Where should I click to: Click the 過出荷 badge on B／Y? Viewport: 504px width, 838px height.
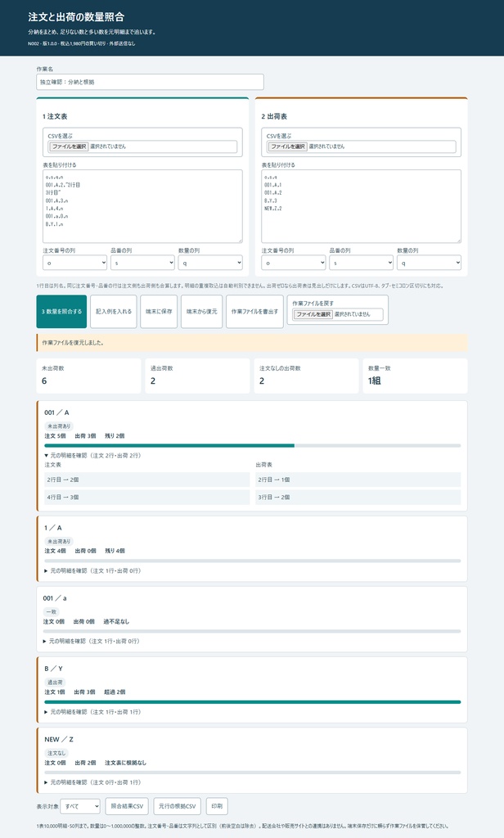55,683
